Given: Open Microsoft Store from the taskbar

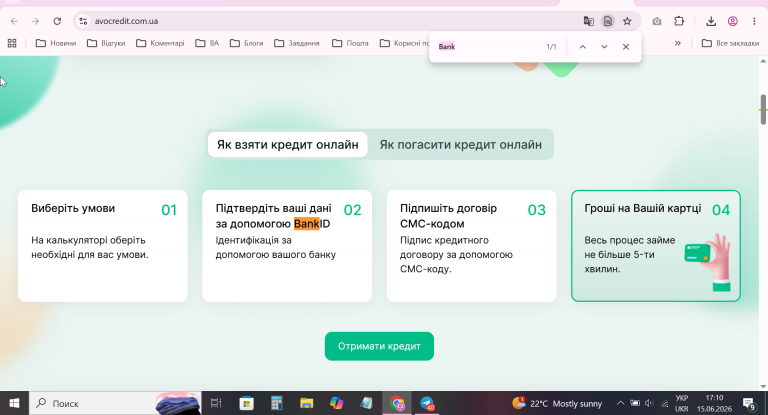Looking at the screenshot, I should point(246,403).
